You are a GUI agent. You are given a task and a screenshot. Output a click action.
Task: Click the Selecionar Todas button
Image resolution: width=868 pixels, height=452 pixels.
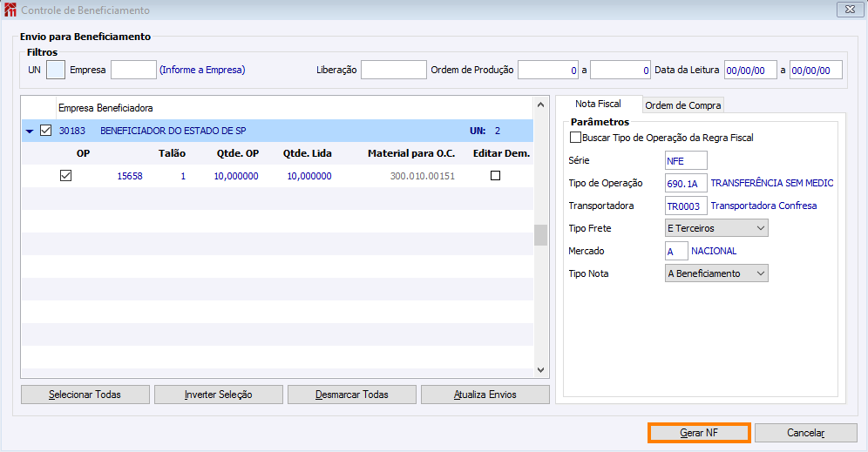point(85,395)
